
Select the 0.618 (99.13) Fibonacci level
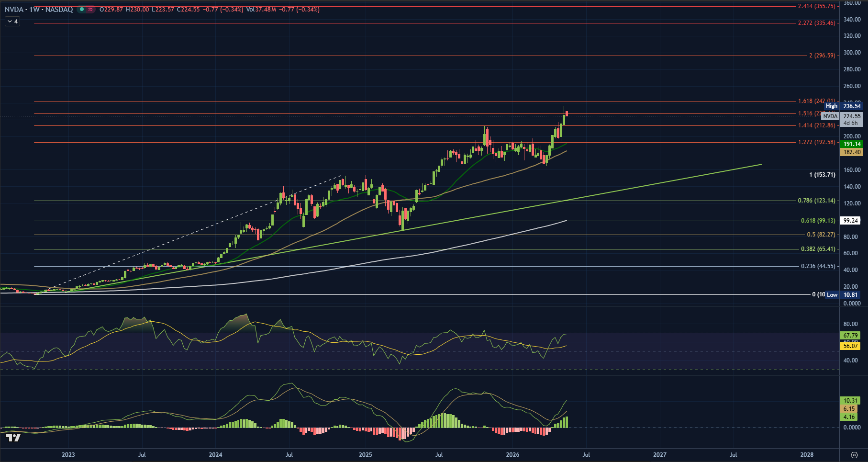click(x=818, y=221)
